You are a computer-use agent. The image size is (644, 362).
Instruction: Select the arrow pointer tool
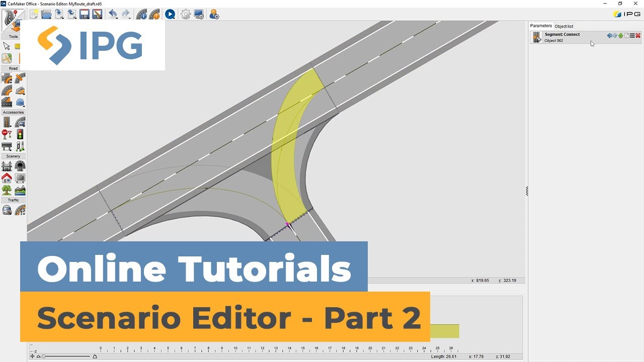(7, 46)
